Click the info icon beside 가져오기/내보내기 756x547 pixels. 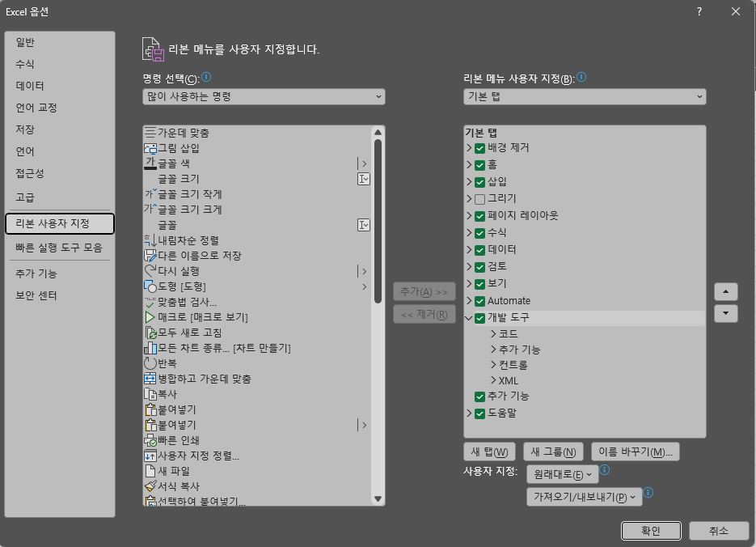pos(648,493)
